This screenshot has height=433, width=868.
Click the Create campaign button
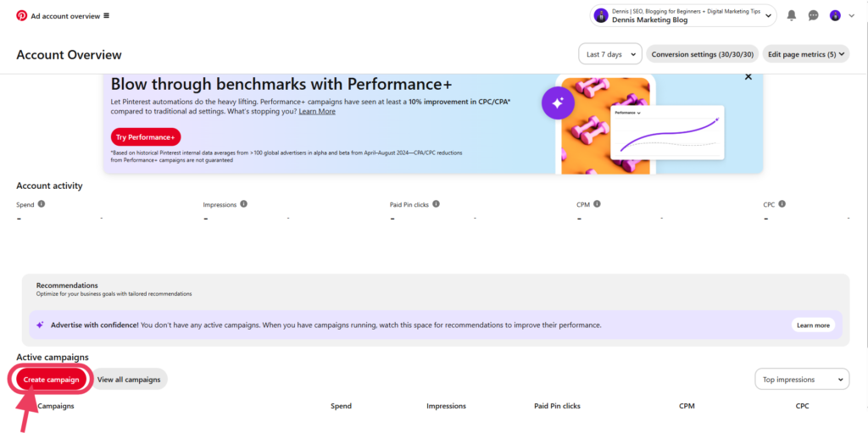coord(52,380)
